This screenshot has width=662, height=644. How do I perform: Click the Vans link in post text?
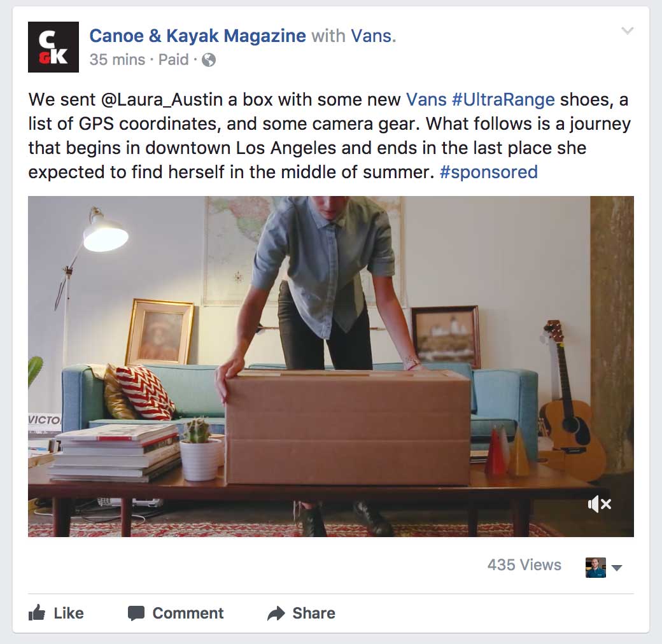coord(426,100)
